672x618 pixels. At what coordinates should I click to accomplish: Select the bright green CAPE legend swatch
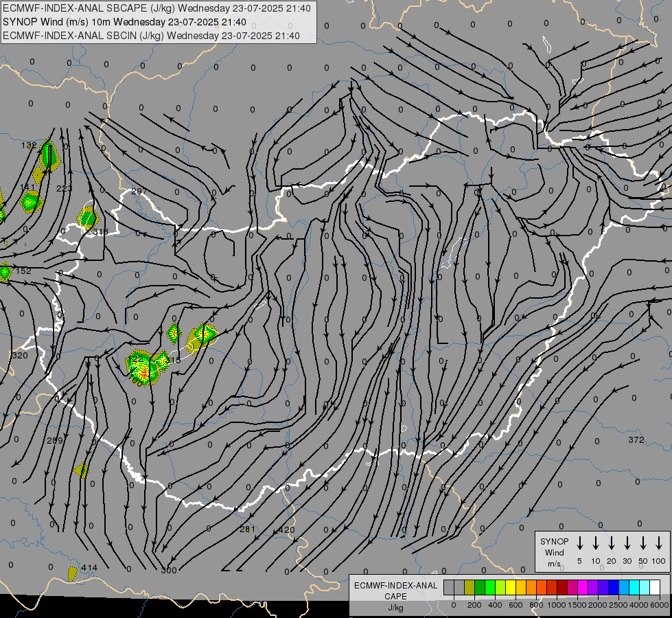(x=490, y=587)
